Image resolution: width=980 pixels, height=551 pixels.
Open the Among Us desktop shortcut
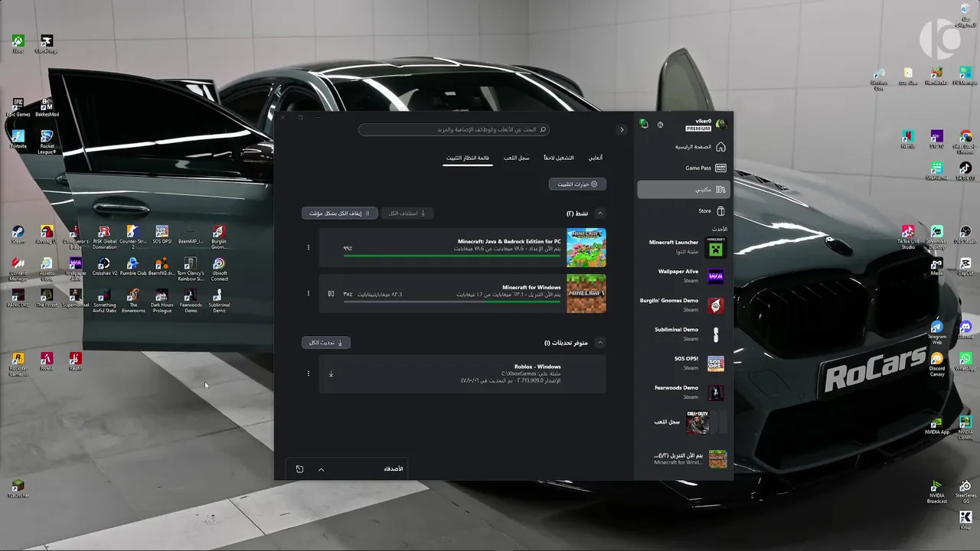47,234
